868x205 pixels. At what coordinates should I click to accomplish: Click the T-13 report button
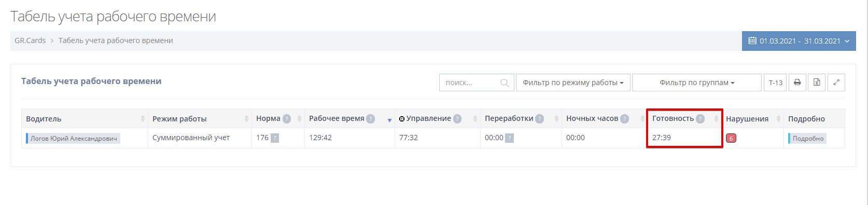(775, 83)
